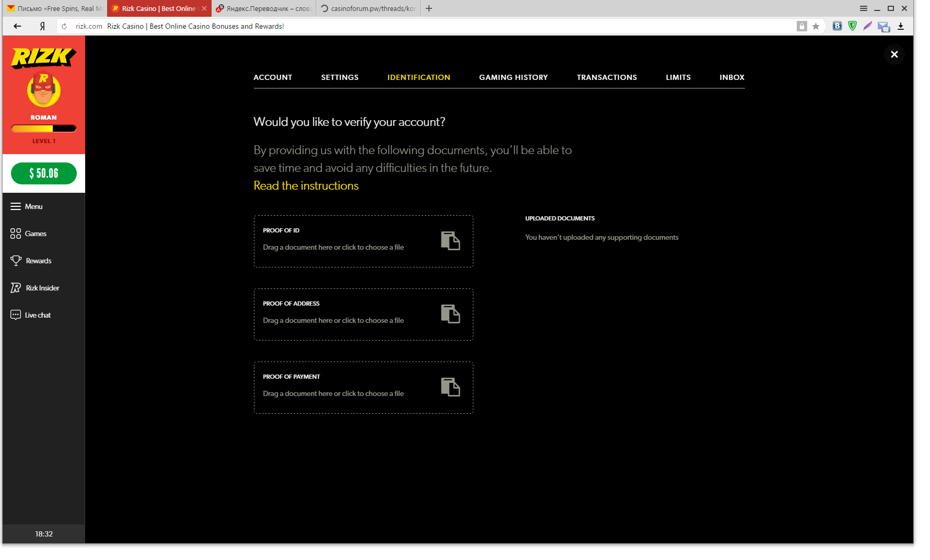Switch to the Gaming History tab
This screenshot has width=930, height=560.
tap(513, 77)
